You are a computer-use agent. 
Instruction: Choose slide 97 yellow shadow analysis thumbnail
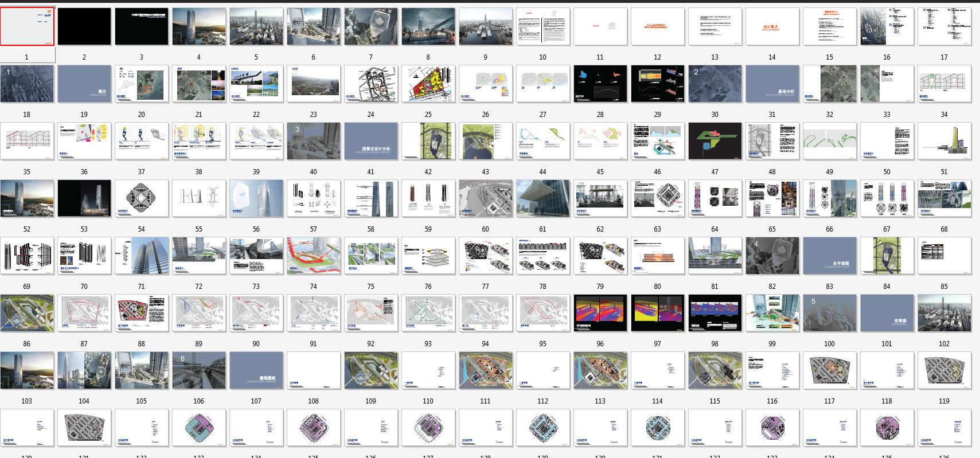[x=658, y=313]
